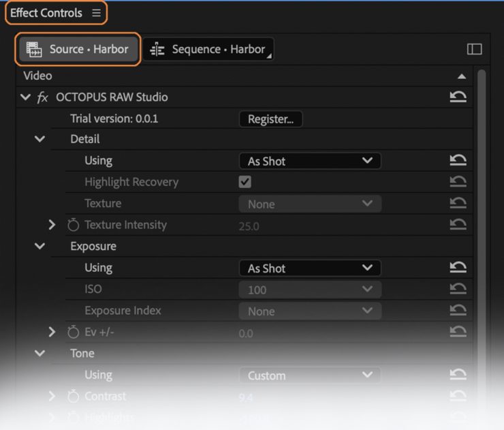Collapse the Video section with the up triangle
The width and height of the screenshot is (504, 430).
[462, 76]
